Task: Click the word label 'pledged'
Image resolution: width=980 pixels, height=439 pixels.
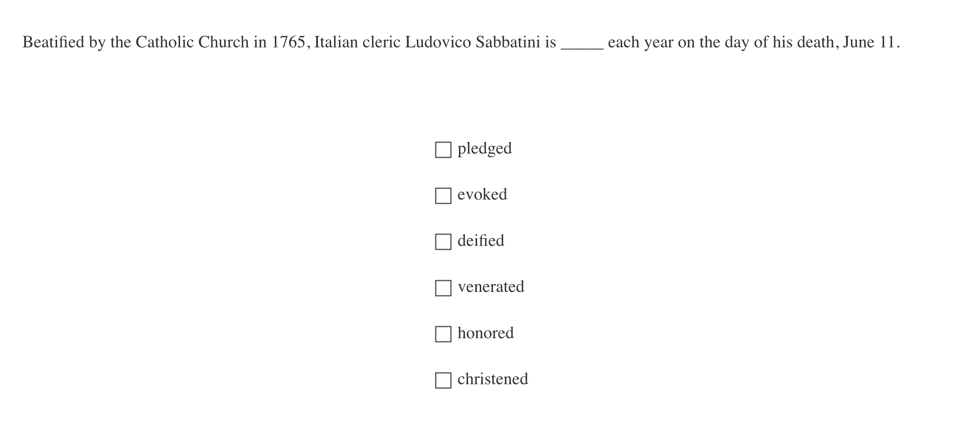Action: pyautogui.click(x=484, y=148)
